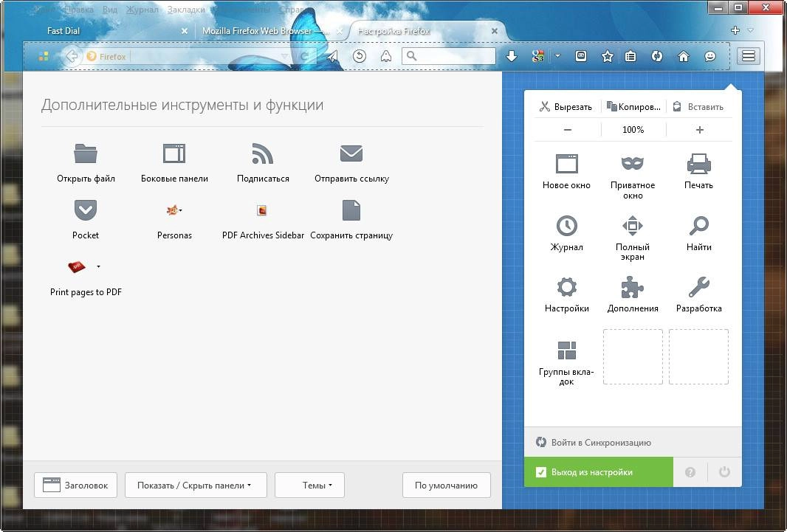787x532 pixels.
Task: Click the Find (Найти) magnifier icon
Action: (x=698, y=226)
